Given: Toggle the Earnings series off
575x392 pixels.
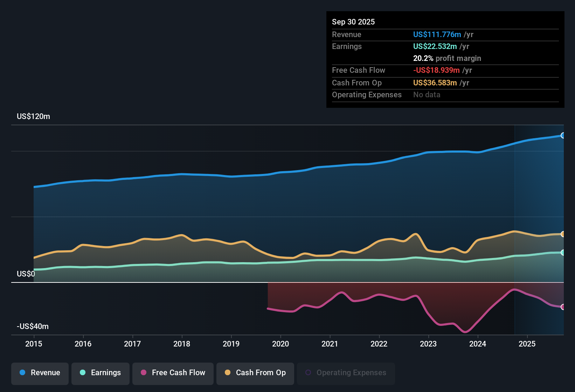Looking at the screenshot, I should [x=101, y=373].
